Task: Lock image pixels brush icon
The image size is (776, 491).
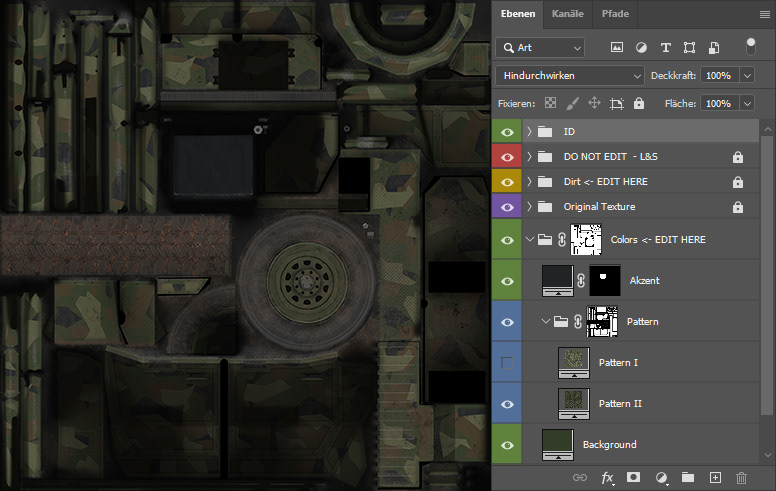Action: click(x=572, y=103)
